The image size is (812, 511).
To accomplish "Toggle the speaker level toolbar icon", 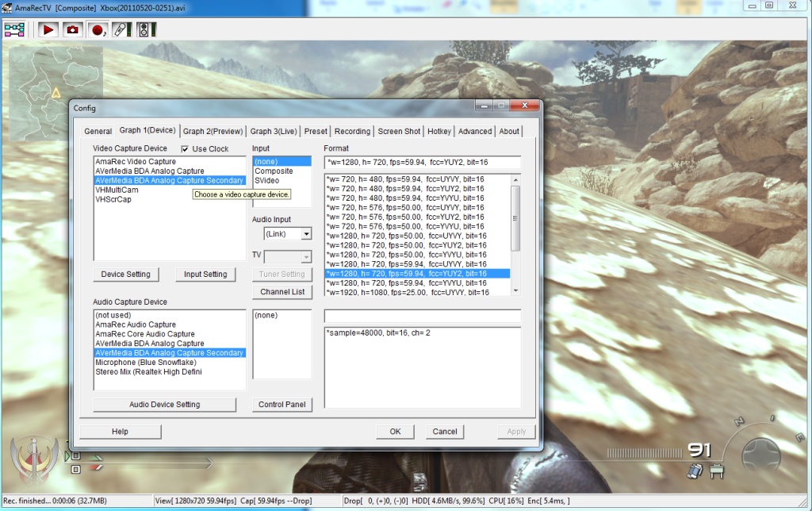I will pos(145,29).
